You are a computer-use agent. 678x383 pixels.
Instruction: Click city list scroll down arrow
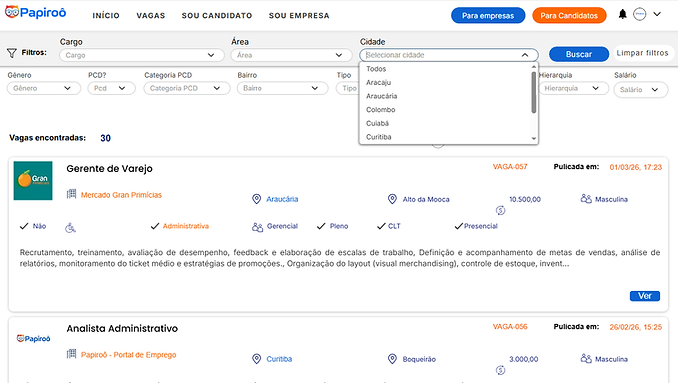pos(534,139)
